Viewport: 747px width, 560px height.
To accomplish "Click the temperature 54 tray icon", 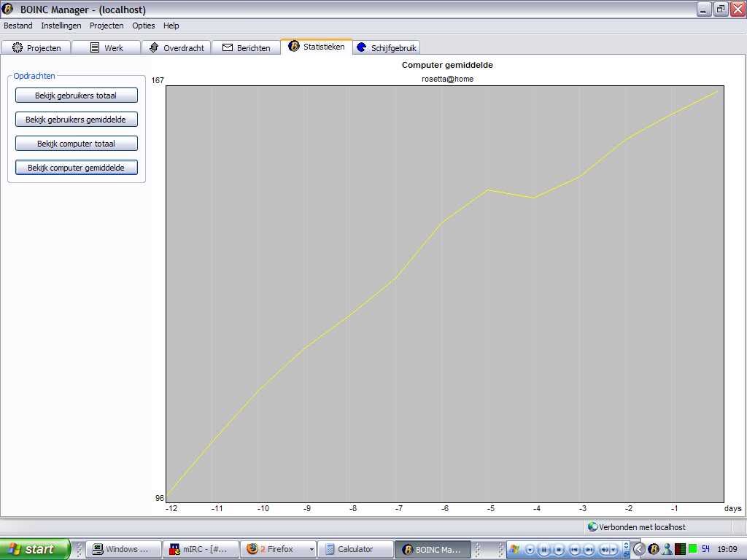I will coord(705,549).
